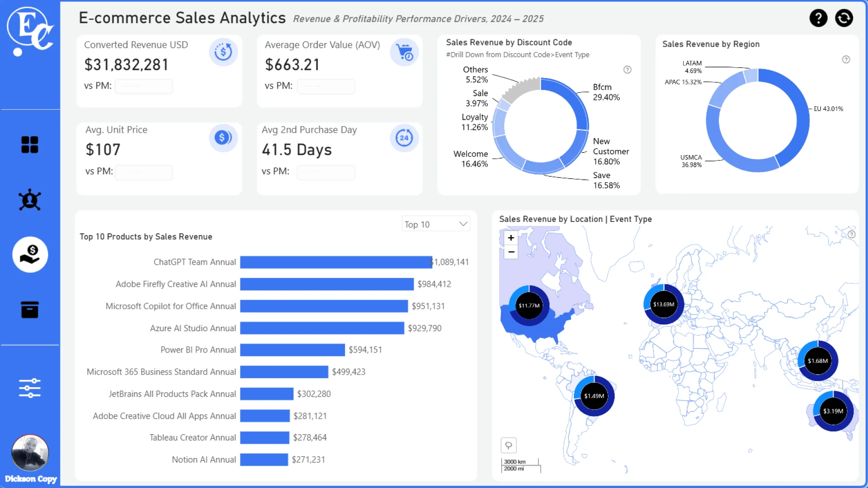This screenshot has height=488, width=868.
Task: Open the dashboard grid page in sidebar
Action: click(30, 145)
